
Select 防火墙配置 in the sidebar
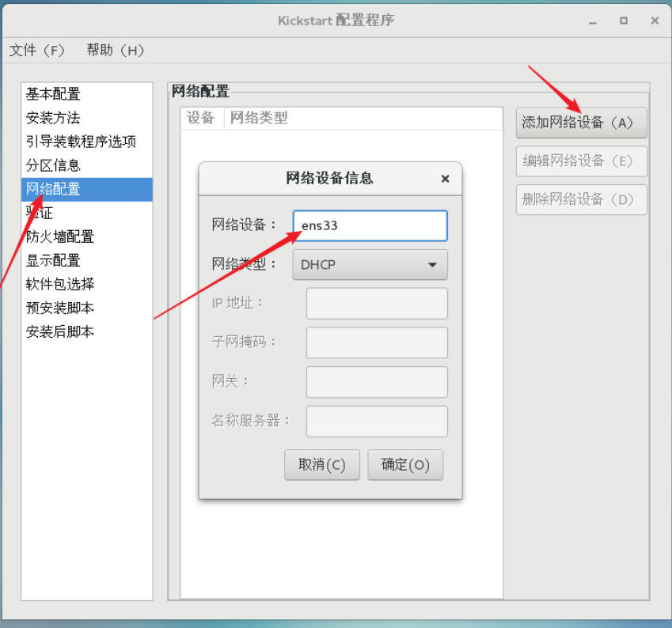87,236
